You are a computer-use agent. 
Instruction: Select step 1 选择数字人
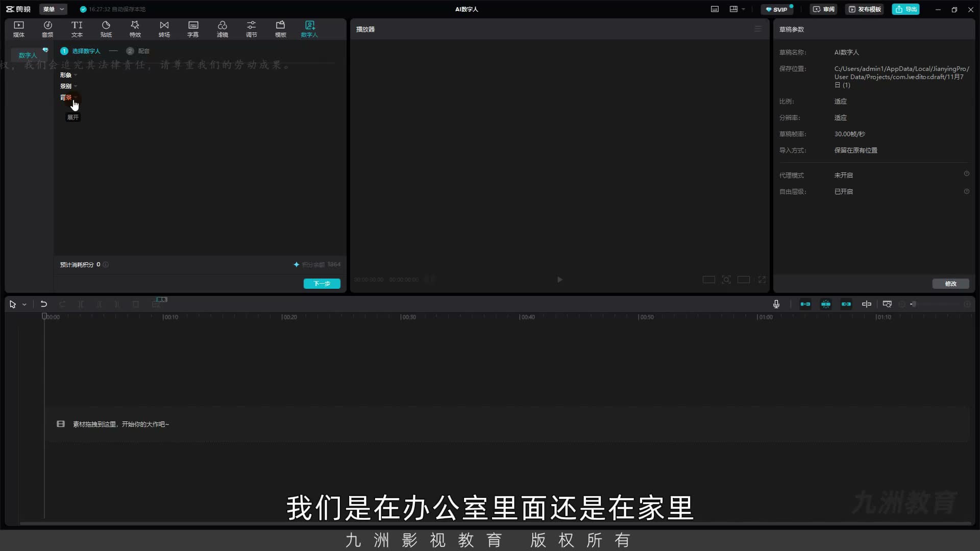[x=81, y=51]
